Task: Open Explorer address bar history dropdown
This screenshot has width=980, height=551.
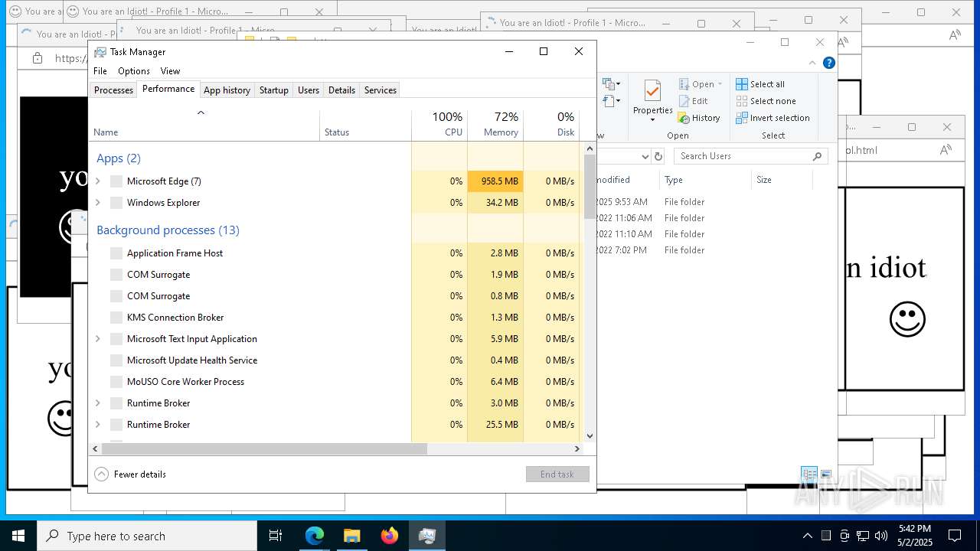Action: 645,156
